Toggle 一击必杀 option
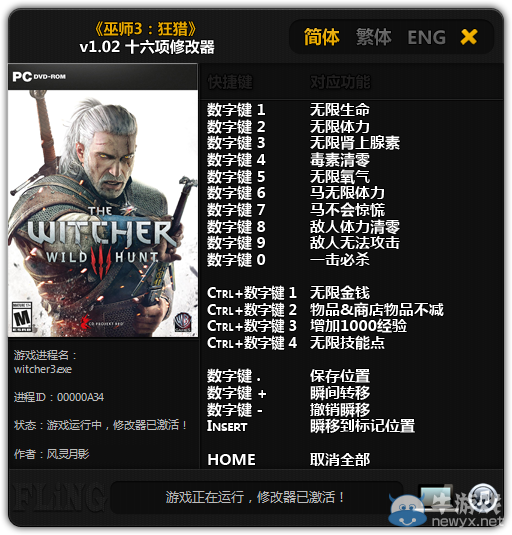The image size is (512, 535). tap(340, 260)
